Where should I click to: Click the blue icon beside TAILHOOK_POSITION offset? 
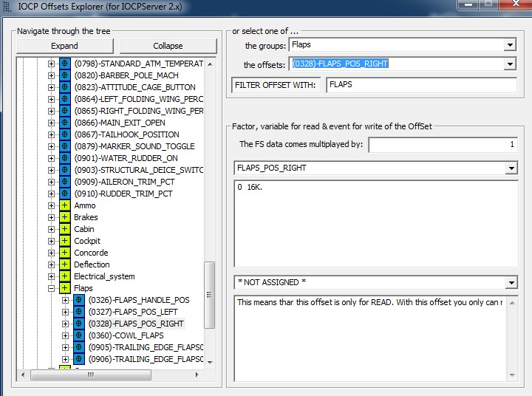pyautogui.click(x=65, y=134)
